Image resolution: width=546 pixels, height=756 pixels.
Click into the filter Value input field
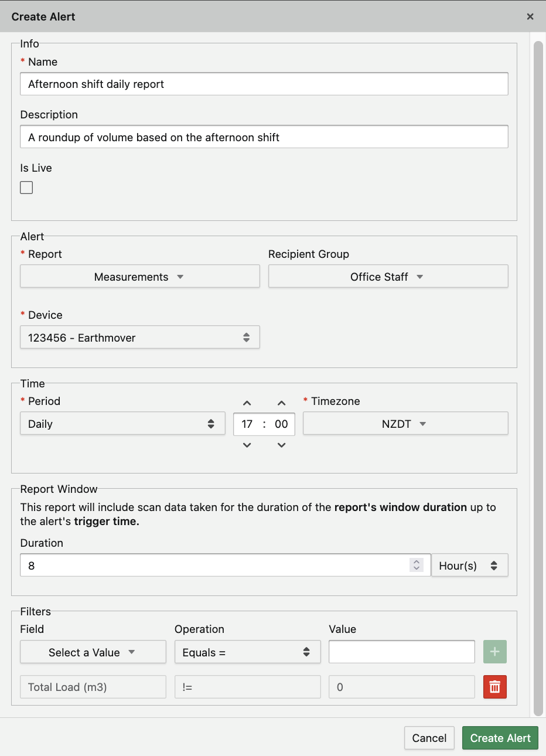coord(401,652)
